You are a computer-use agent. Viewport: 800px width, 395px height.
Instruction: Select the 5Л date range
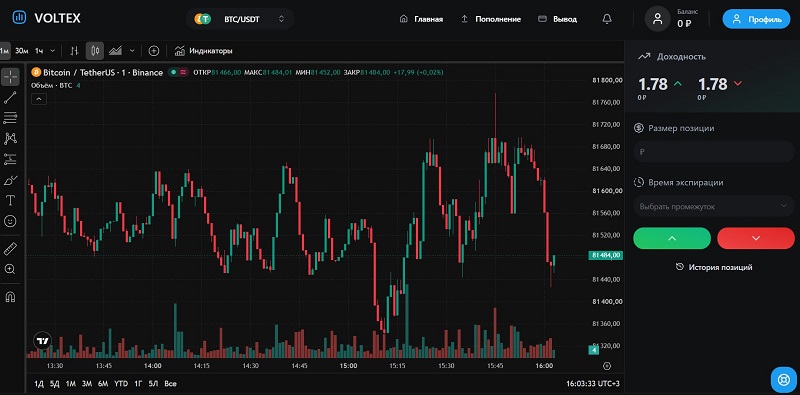click(154, 384)
